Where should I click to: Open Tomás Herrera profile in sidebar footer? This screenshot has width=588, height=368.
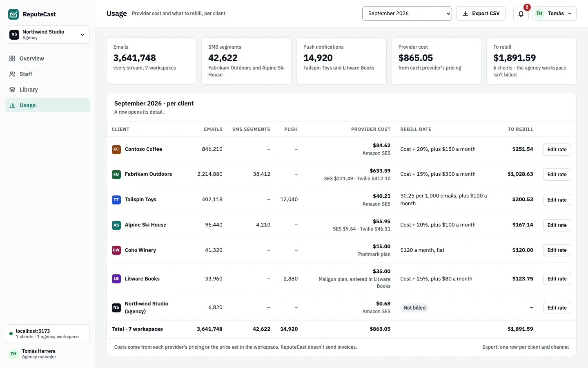[x=47, y=354]
